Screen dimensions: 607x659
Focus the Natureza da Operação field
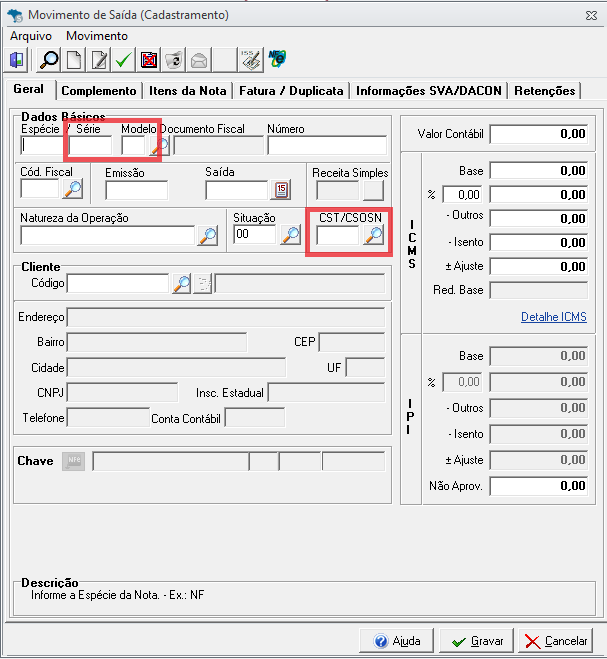[108, 236]
